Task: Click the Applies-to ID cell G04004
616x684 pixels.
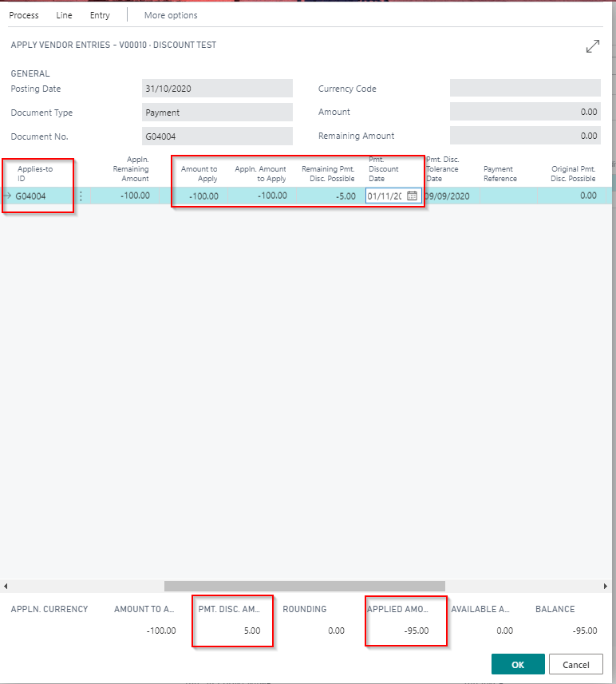Action: pos(30,196)
